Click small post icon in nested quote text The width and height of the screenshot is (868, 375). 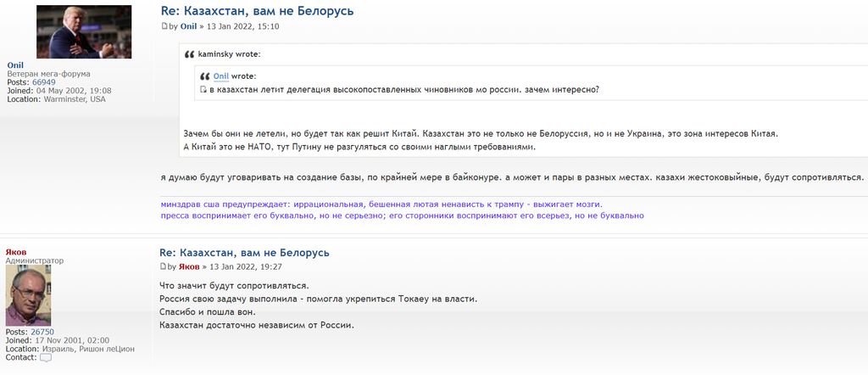pos(203,90)
